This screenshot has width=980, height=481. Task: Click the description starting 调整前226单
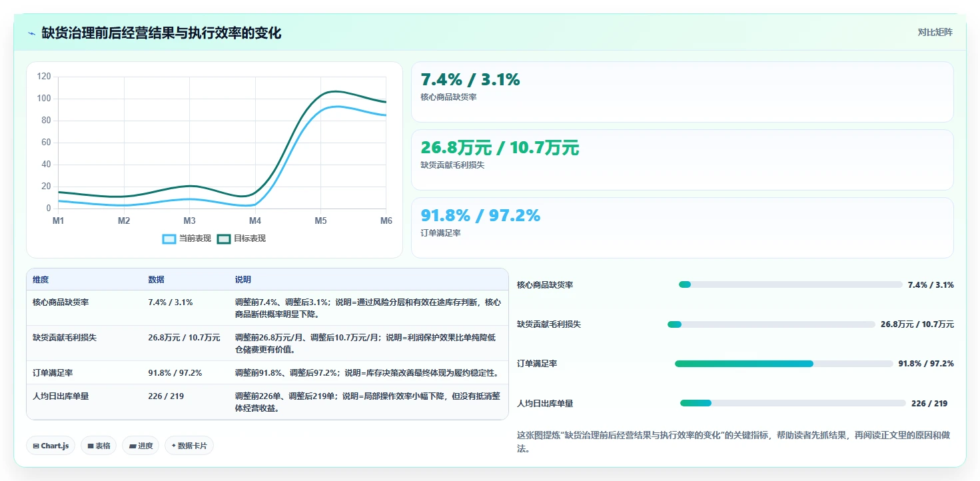(368, 402)
